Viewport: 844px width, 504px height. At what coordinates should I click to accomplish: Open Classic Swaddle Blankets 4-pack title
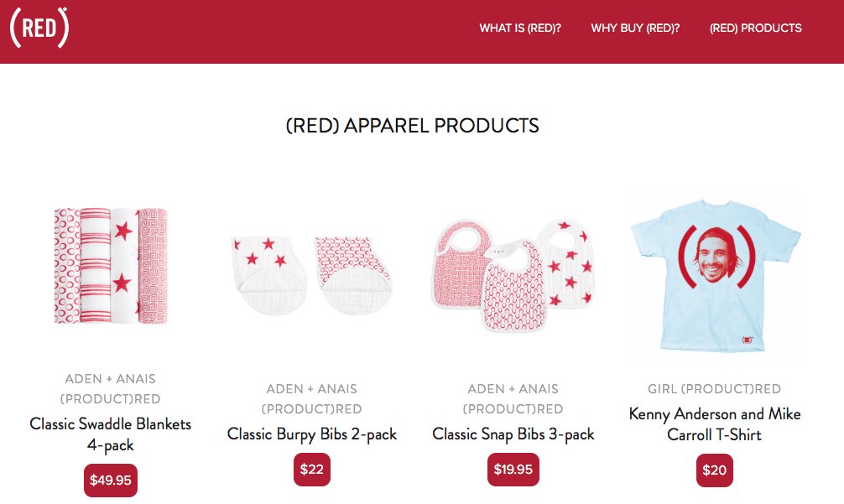pos(111,434)
